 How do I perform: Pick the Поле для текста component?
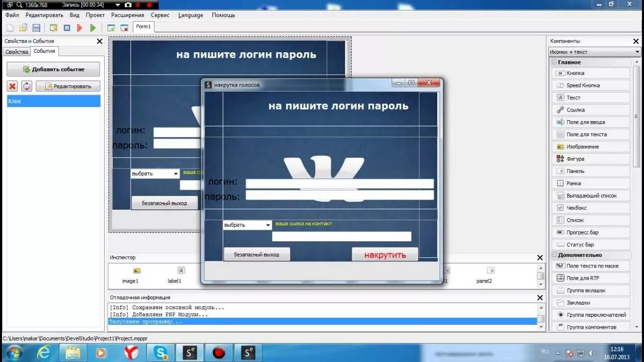click(x=591, y=134)
